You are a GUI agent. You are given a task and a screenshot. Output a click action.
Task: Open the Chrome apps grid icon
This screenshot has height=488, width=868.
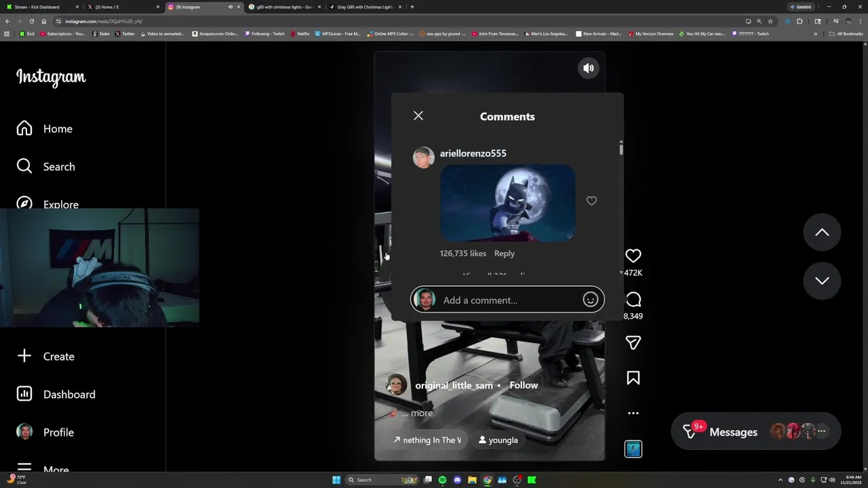coord(7,33)
